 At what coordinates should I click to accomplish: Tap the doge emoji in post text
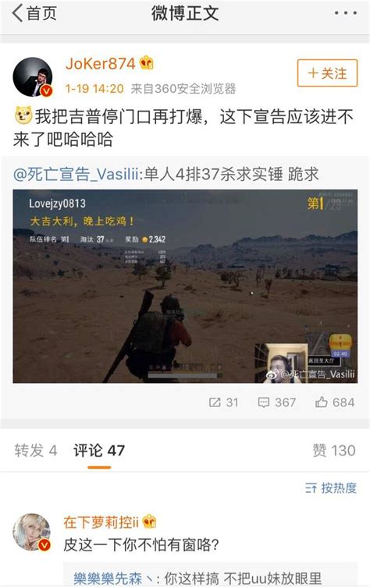(x=23, y=115)
